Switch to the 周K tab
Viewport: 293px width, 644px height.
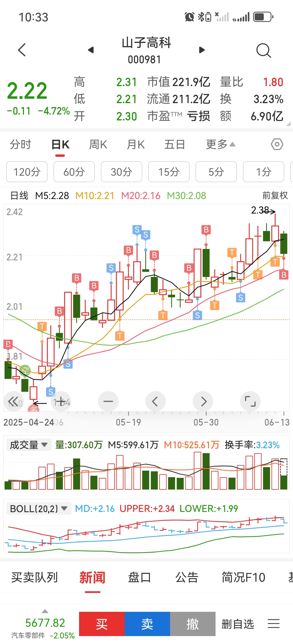[x=98, y=144]
